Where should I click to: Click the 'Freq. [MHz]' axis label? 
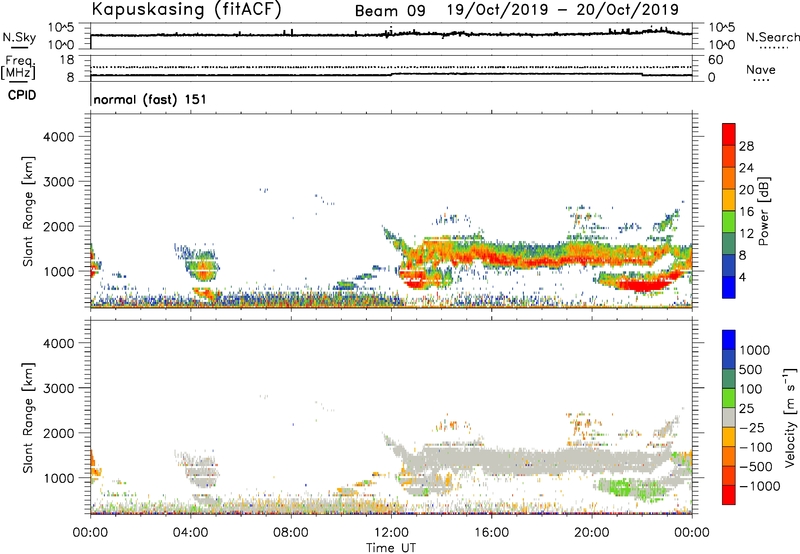tap(19, 68)
